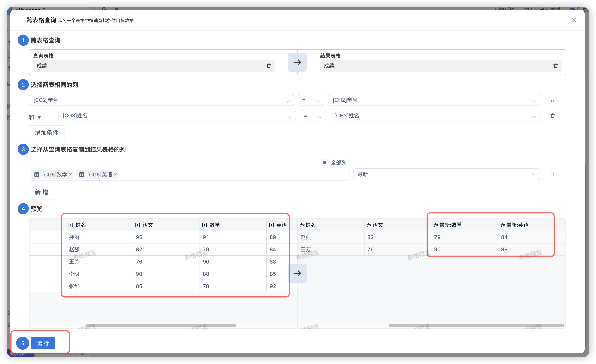The image size is (596, 364).
Task: Click the fx 姓名 header in result preview
Action: coord(331,225)
